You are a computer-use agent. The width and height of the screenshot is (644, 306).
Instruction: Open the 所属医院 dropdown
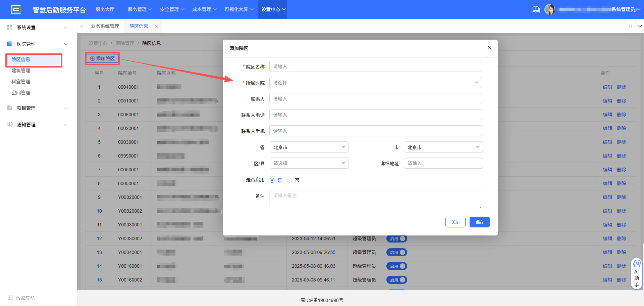tap(375, 82)
